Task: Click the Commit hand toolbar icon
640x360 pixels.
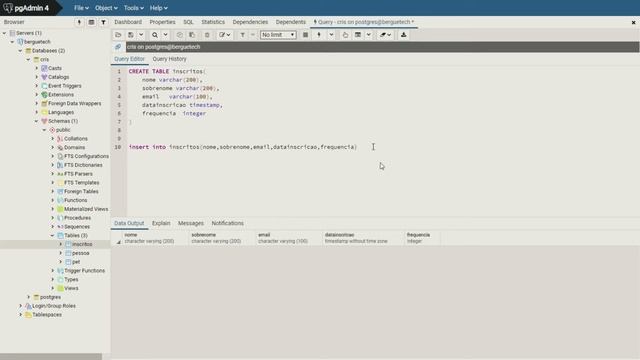Action: (x=345, y=35)
